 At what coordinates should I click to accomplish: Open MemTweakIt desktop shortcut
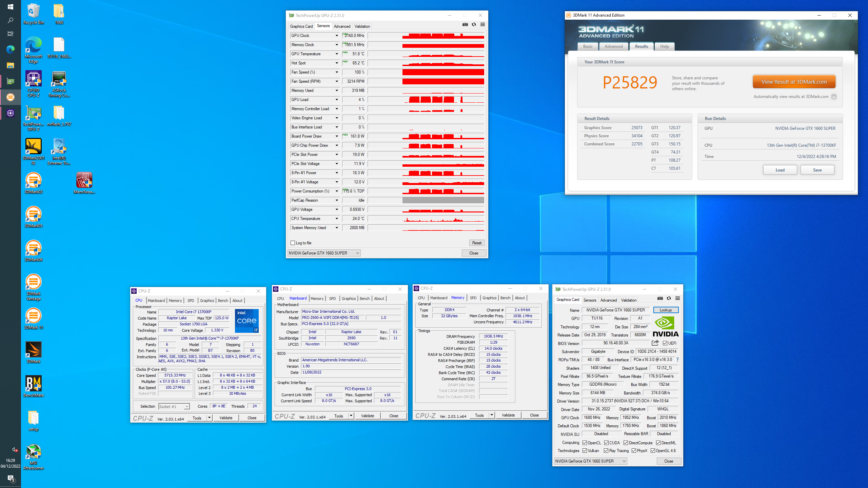84,183
